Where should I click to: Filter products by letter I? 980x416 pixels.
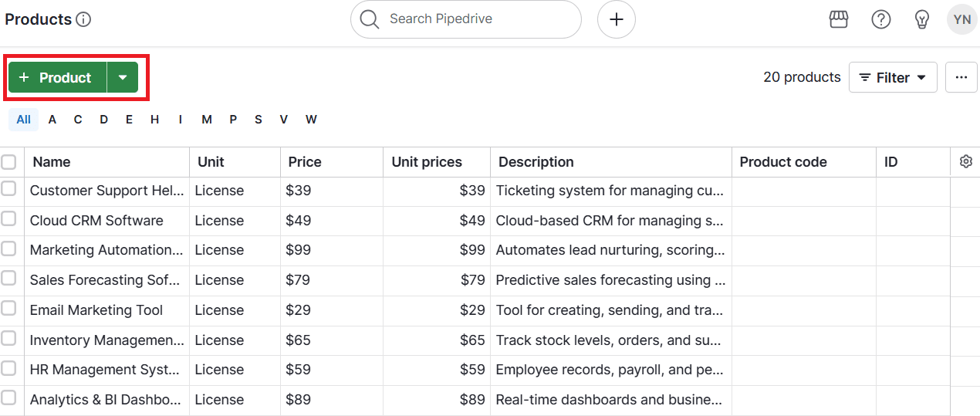[x=181, y=119]
